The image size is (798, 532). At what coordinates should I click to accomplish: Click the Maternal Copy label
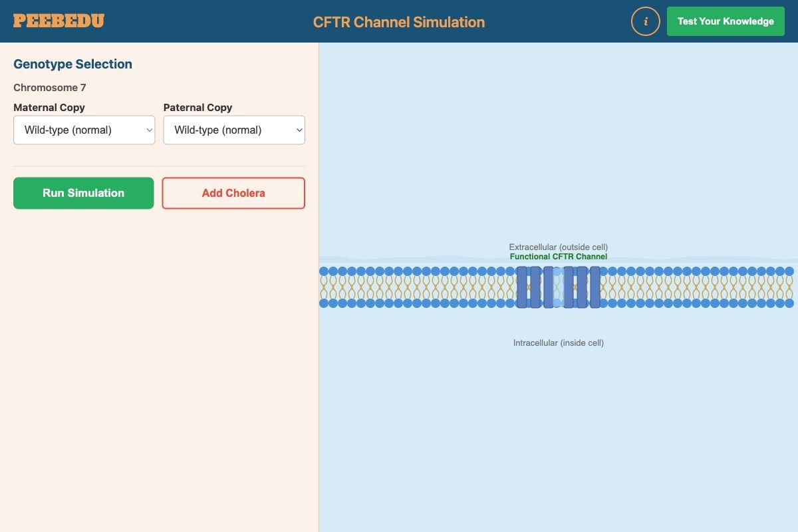click(x=49, y=107)
